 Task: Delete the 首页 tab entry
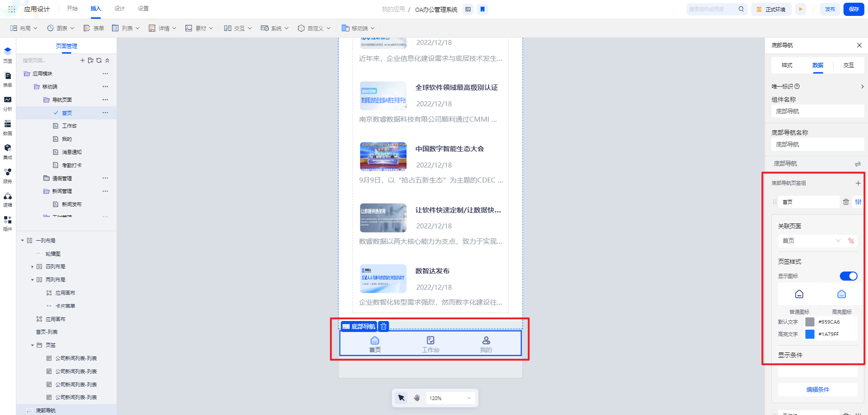click(846, 202)
